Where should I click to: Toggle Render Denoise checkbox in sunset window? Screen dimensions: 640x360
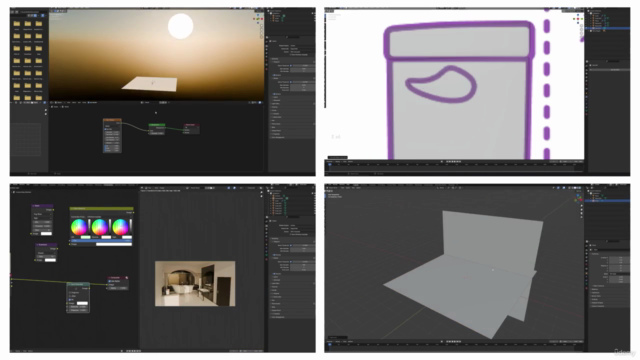[x=274, y=94]
